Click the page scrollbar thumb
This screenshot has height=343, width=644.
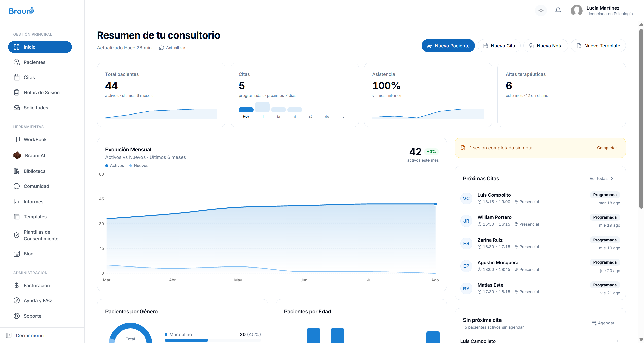[x=641, y=118]
